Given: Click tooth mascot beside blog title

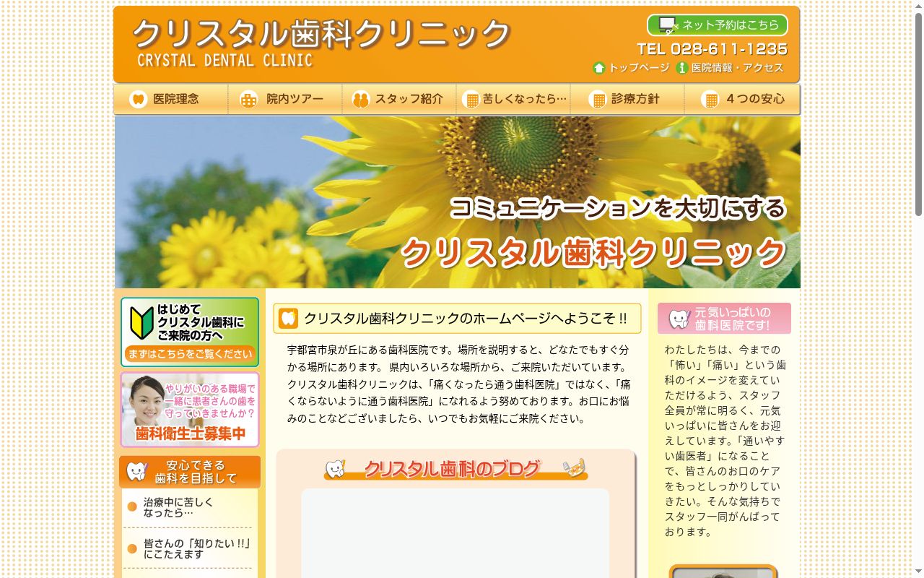Looking at the screenshot, I should pyautogui.click(x=335, y=468).
